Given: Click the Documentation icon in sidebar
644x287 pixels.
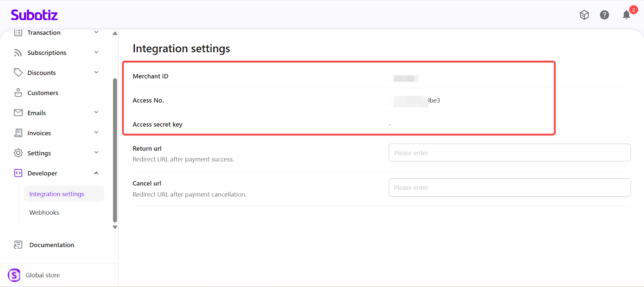Looking at the screenshot, I should tap(18, 245).
